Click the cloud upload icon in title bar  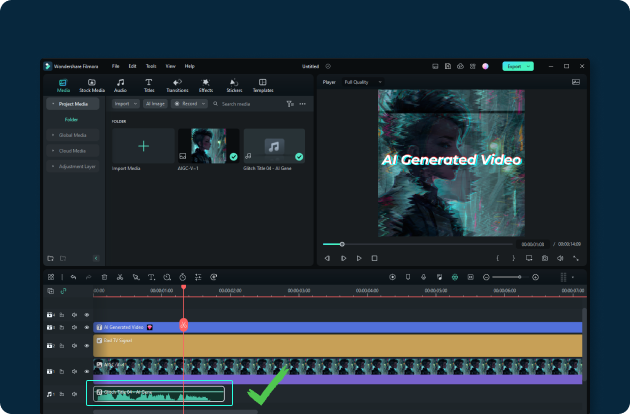click(460, 66)
